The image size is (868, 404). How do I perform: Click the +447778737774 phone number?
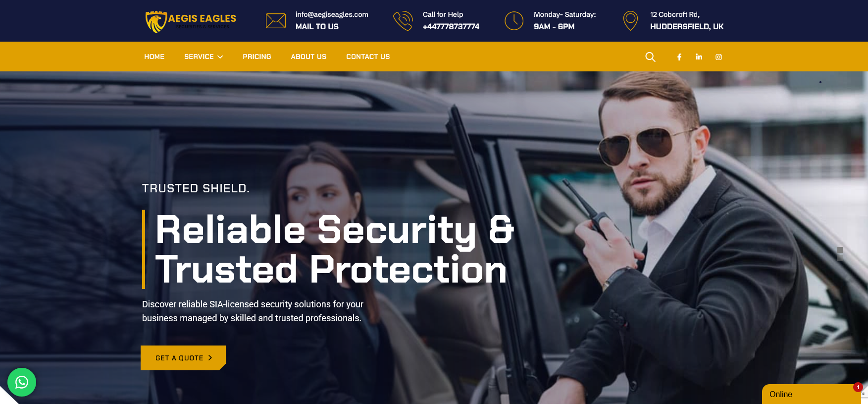[451, 26]
